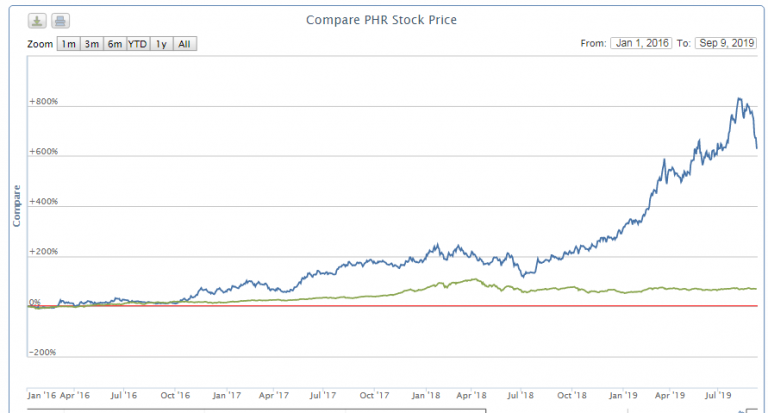Show All time range
768x413 pixels.
click(x=184, y=44)
